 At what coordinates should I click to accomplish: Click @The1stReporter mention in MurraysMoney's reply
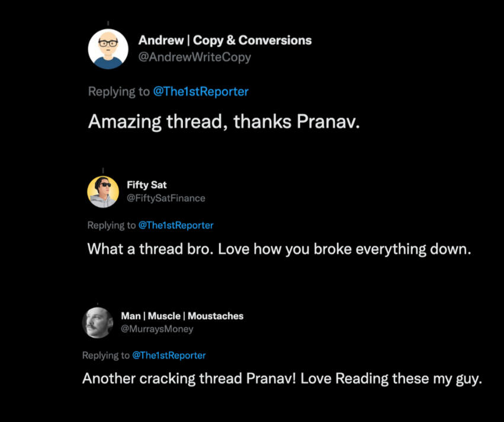169,356
